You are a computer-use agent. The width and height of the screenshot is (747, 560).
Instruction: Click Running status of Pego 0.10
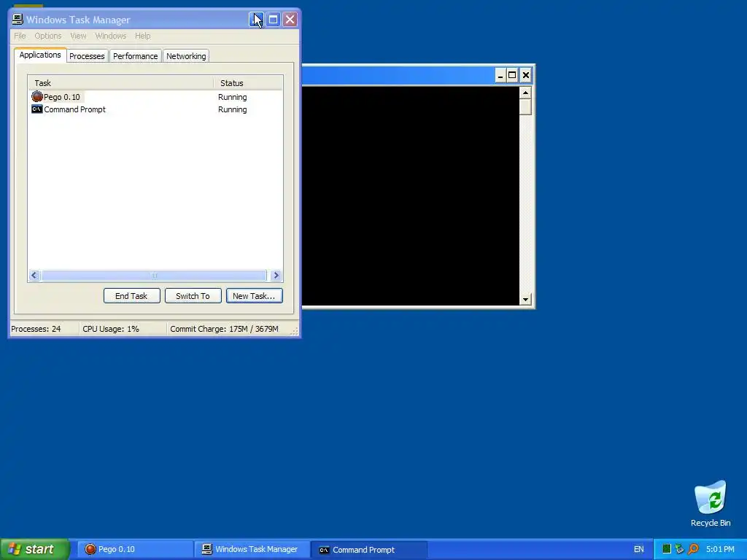click(x=233, y=97)
